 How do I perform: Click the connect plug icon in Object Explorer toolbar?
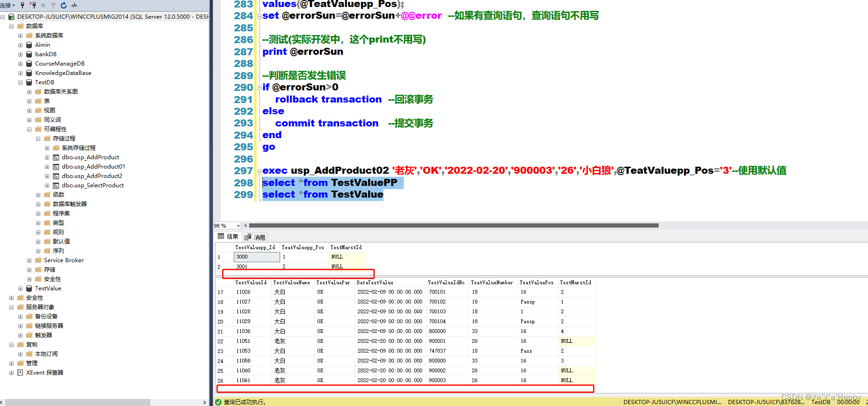(x=22, y=5)
